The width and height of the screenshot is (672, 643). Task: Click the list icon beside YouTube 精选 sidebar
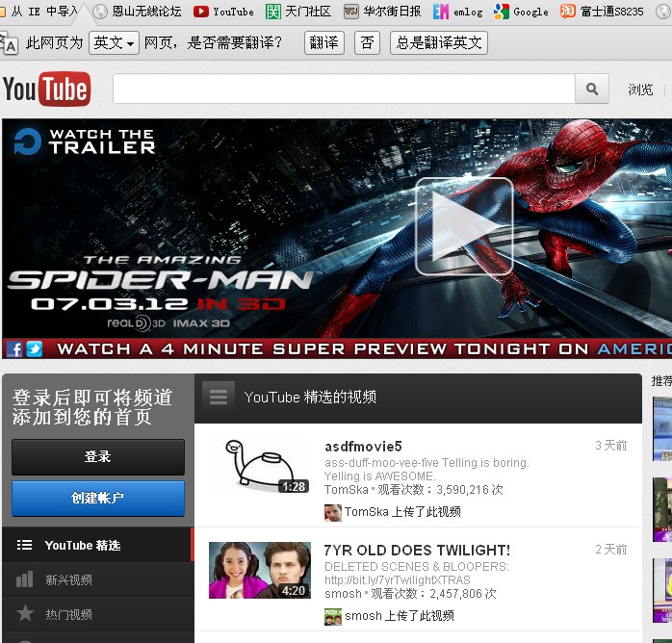click(24, 545)
